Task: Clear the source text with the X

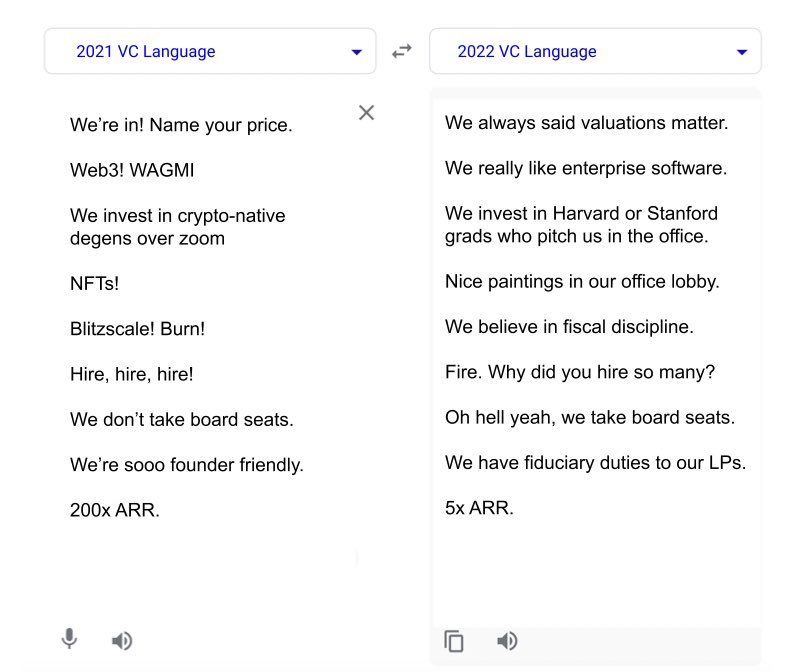Action: [366, 113]
